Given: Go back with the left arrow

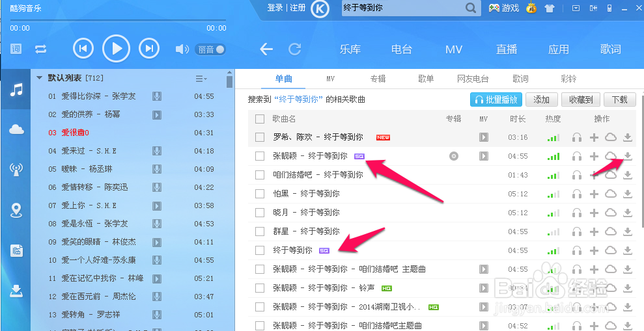Looking at the screenshot, I should (x=266, y=49).
